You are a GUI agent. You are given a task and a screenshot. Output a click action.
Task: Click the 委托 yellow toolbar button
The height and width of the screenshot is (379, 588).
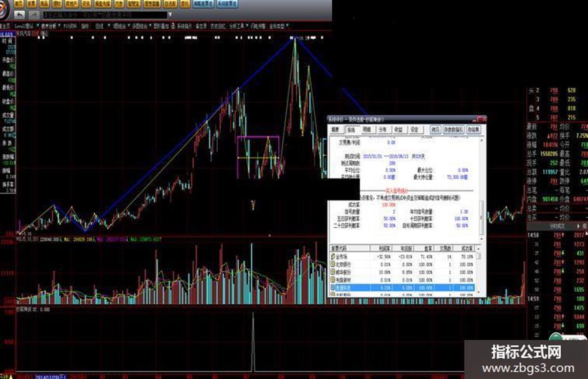click(185, 3)
